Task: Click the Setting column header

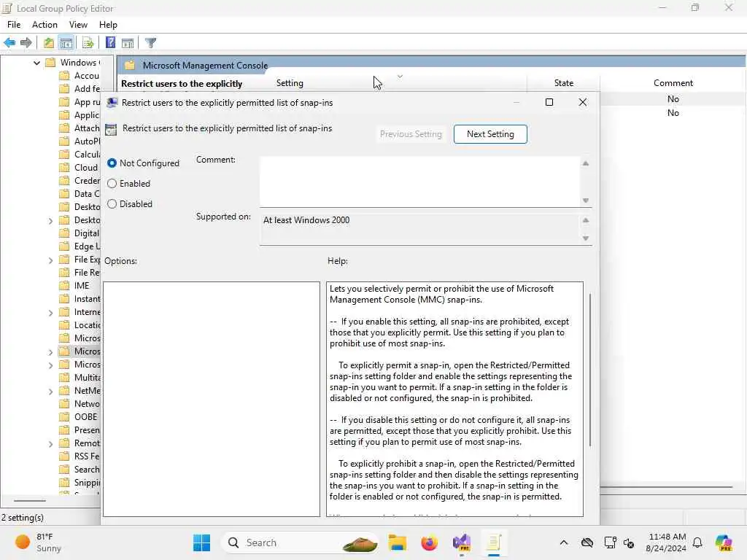Action: (290, 83)
